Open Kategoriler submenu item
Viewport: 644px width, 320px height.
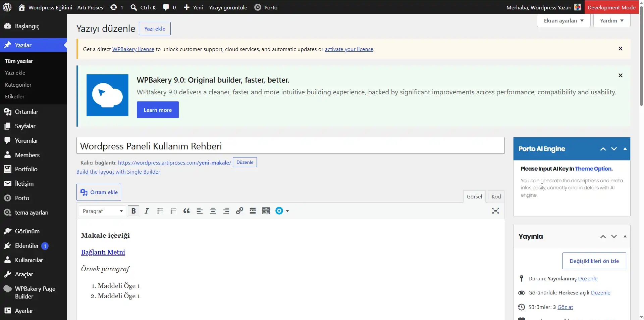(x=18, y=85)
